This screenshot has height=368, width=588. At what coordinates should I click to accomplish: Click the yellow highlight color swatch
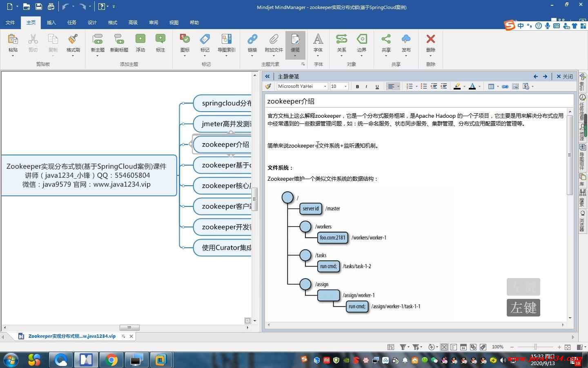coord(457,86)
